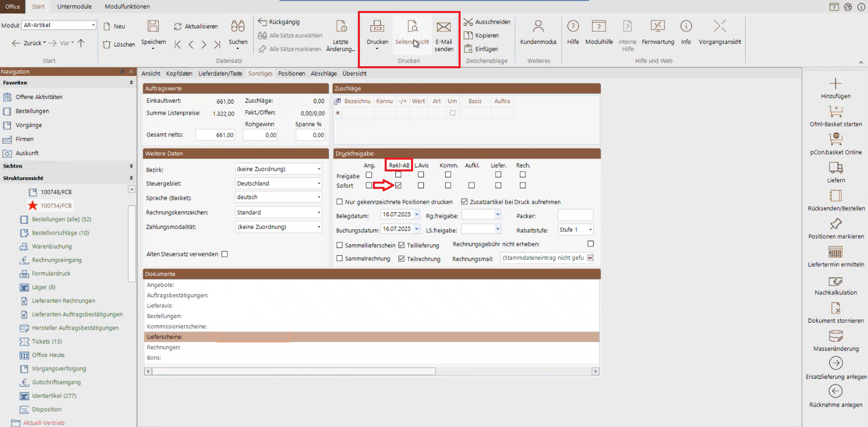Open Bestellvorschläge (10) in tree
Screen dimensions: 868x427
(60, 233)
